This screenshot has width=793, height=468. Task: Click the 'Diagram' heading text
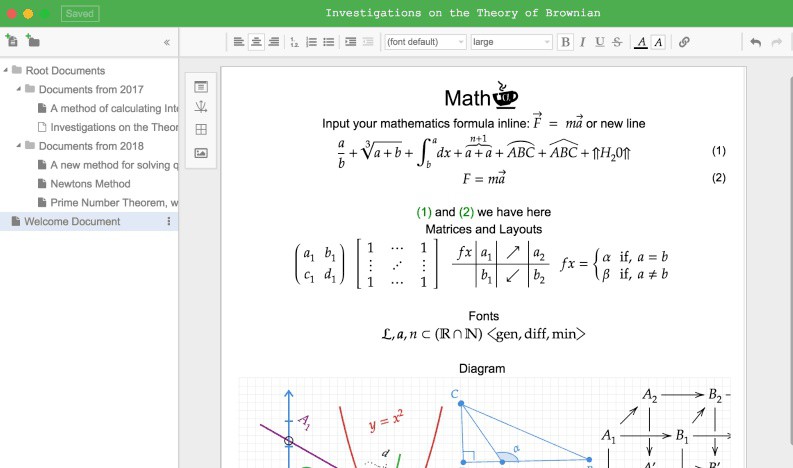[x=481, y=369]
